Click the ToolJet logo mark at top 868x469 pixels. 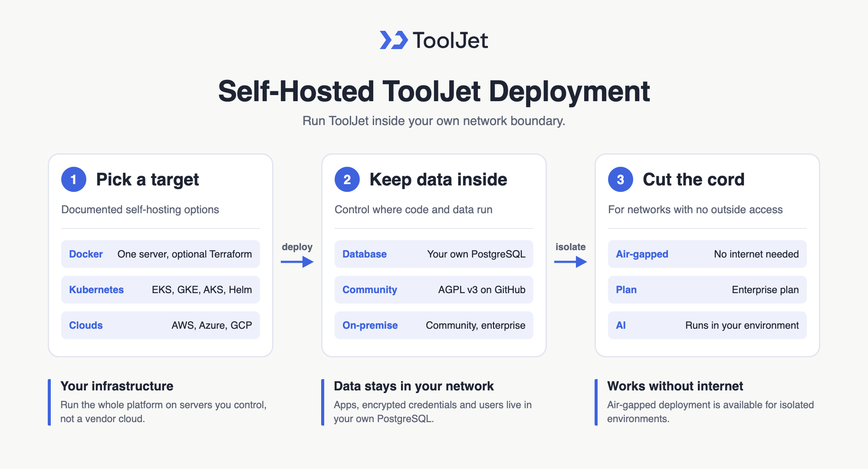(394, 40)
